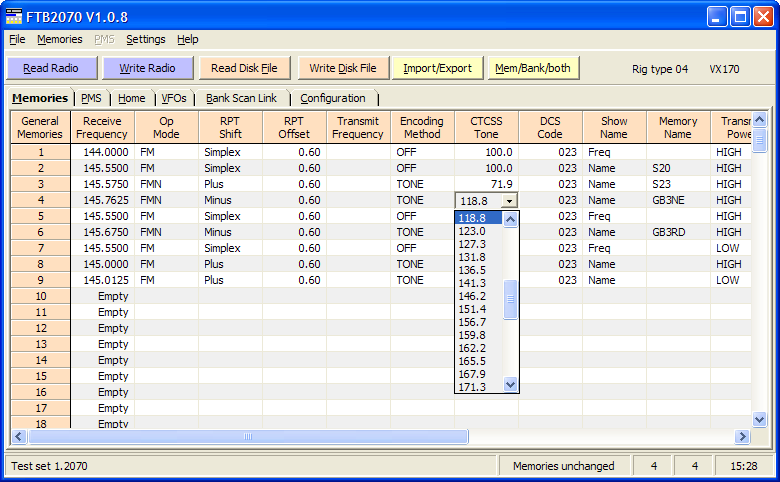Click the Mem/Bank/both button
Screen dimensions: 780x482
(532, 68)
